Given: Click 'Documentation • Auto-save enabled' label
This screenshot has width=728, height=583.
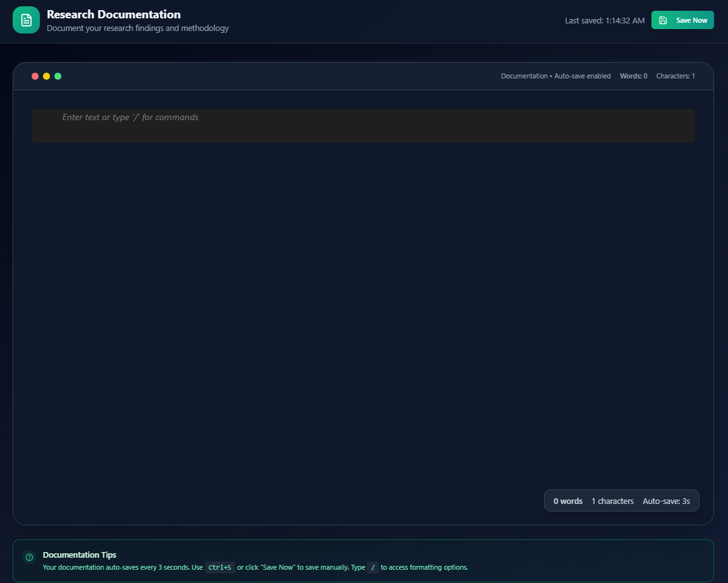Looking at the screenshot, I should point(556,76).
